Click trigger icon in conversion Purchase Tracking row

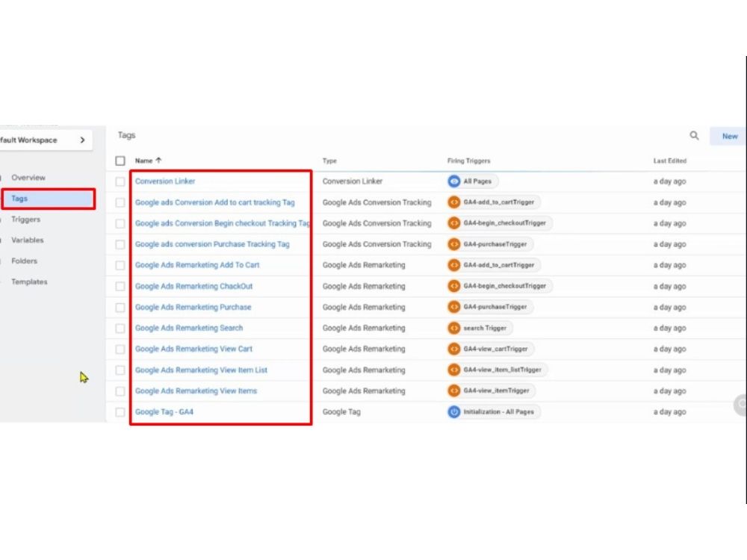click(454, 244)
